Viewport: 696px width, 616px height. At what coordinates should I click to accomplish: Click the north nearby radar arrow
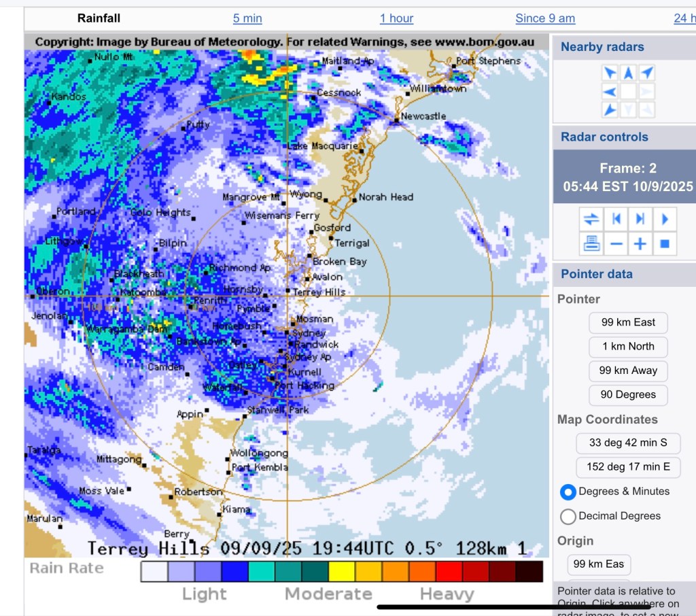click(628, 73)
